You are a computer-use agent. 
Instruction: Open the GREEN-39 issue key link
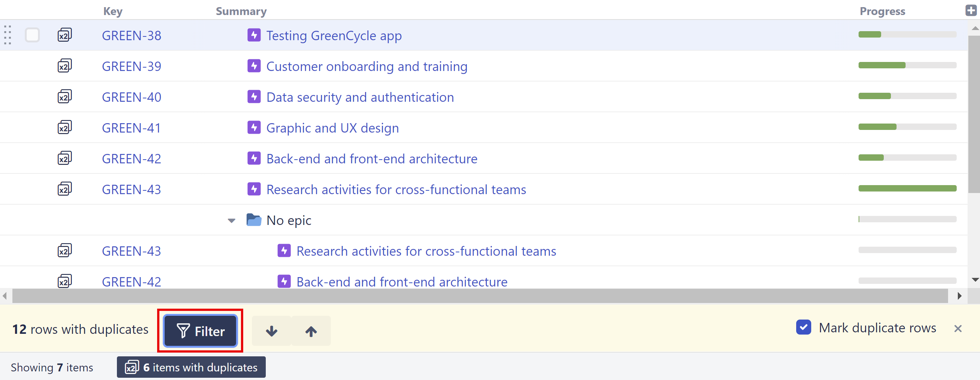pyautogui.click(x=131, y=66)
